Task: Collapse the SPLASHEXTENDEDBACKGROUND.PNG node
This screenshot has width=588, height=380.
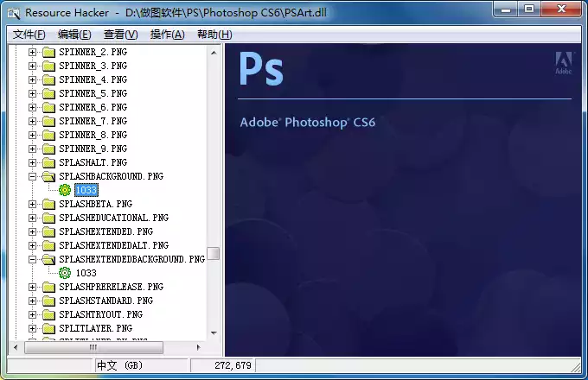Action: 32,259
